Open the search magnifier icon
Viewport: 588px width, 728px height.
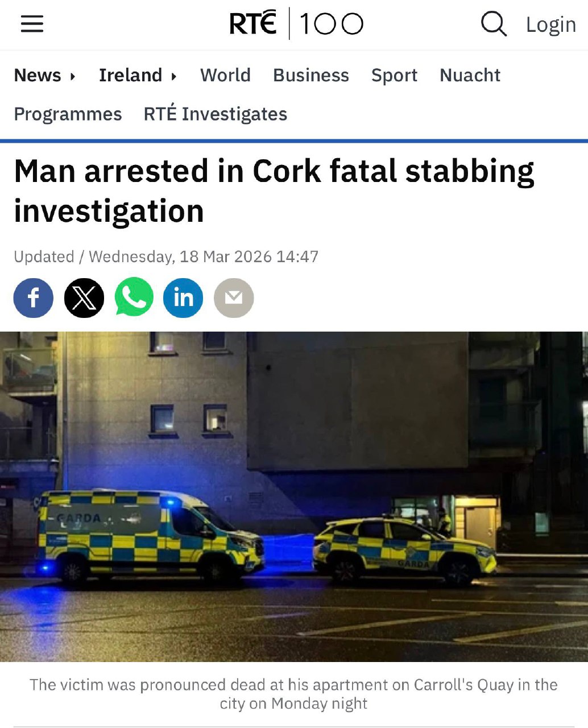click(494, 24)
